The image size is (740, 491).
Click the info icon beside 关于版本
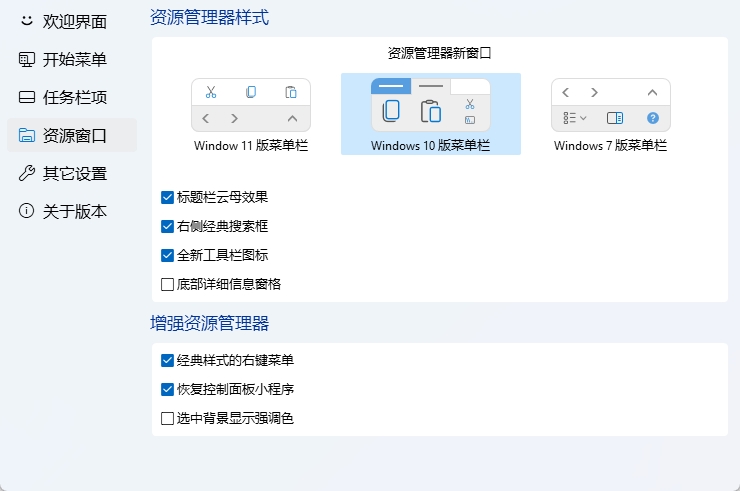27,211
